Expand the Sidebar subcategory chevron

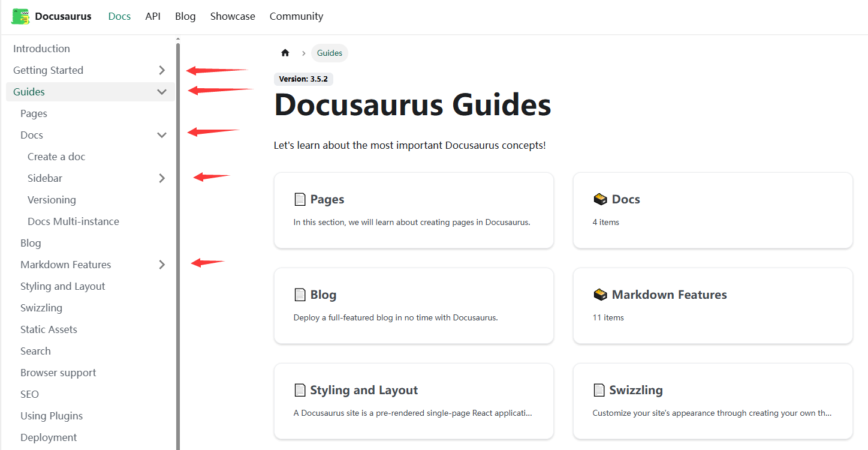pos(162,178)
